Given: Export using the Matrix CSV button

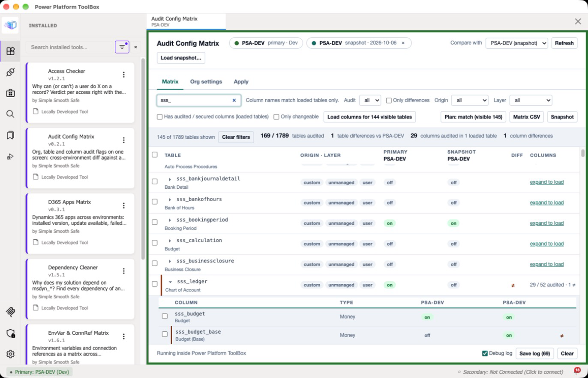Looking at the screenshot, I should pos(527,117).
